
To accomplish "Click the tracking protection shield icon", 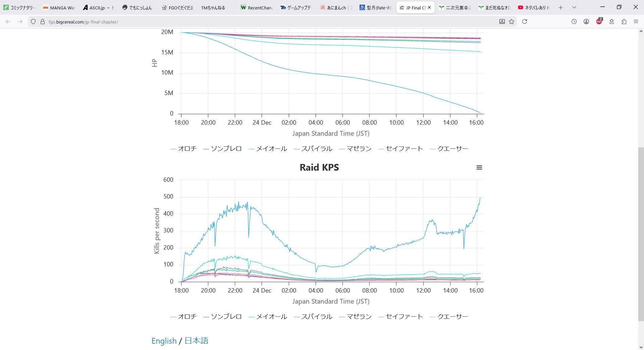I will coord(33,21).
